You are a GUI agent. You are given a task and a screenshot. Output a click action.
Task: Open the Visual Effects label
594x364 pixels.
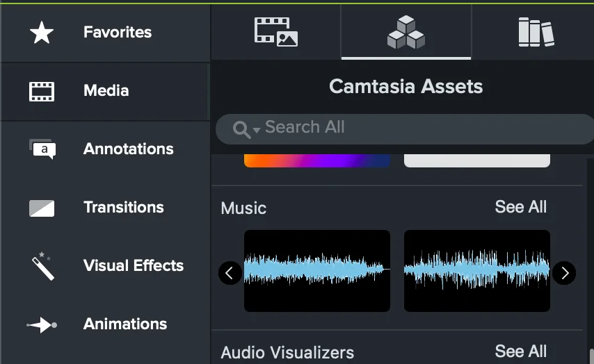tap(134, 265)
